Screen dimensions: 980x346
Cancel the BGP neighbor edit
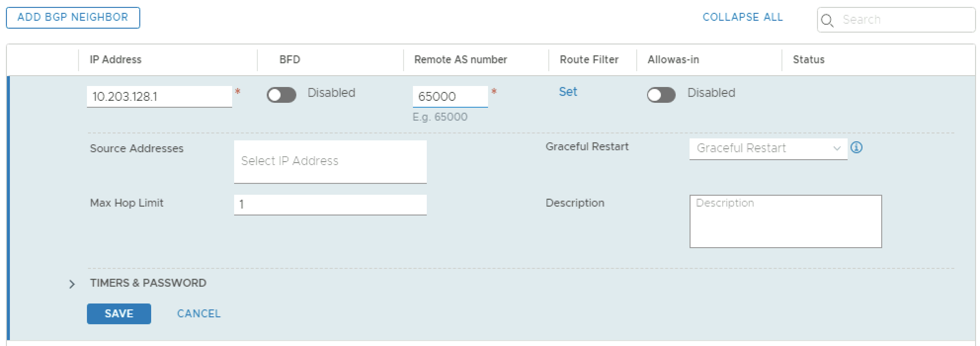(199, 314)
